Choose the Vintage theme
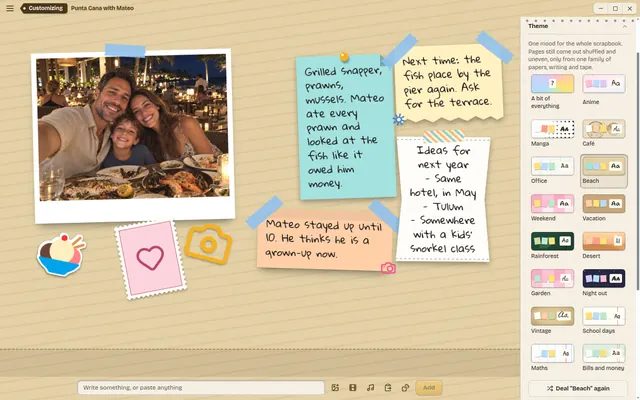The width and height of the screenshot is (640, 400). (x=552, y=320)
